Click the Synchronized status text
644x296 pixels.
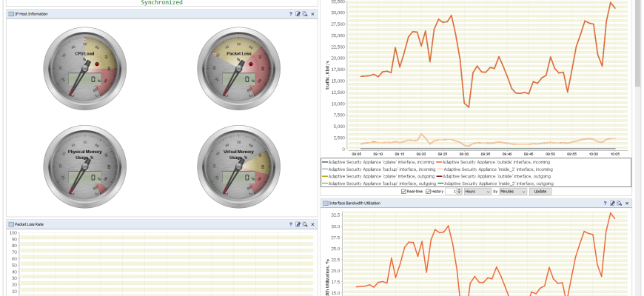coord(162,2)
